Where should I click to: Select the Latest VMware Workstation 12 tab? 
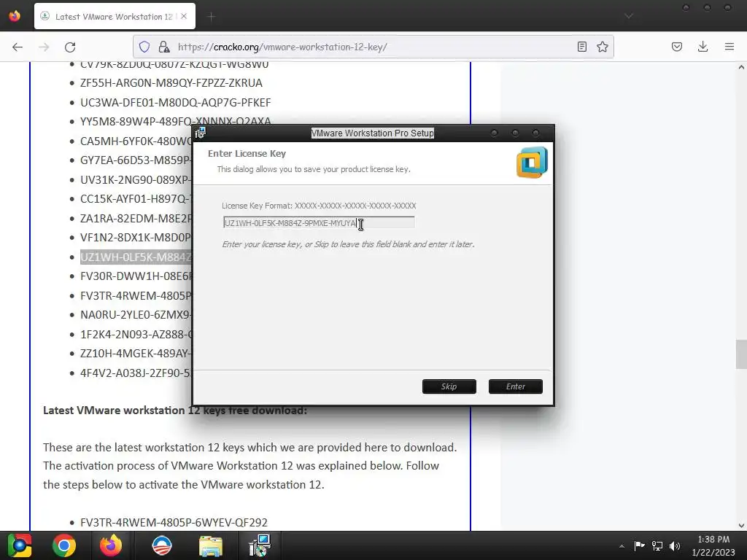pos(115,16)
